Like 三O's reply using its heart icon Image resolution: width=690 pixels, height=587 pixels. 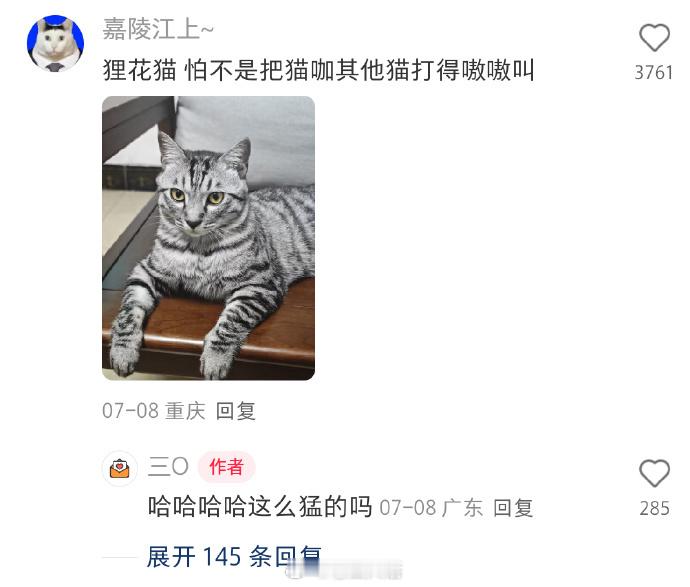[654, 473]
